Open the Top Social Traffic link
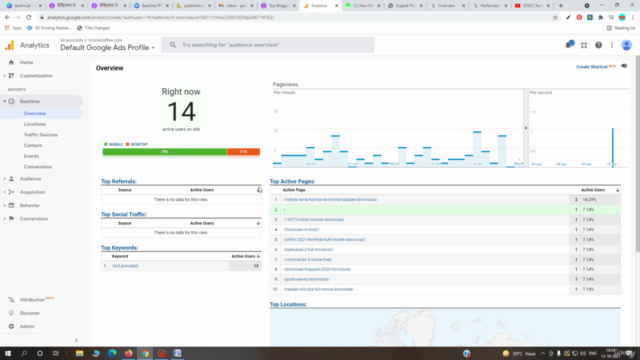The height and width of the screenshot is (360, 640). pos(124,214)
